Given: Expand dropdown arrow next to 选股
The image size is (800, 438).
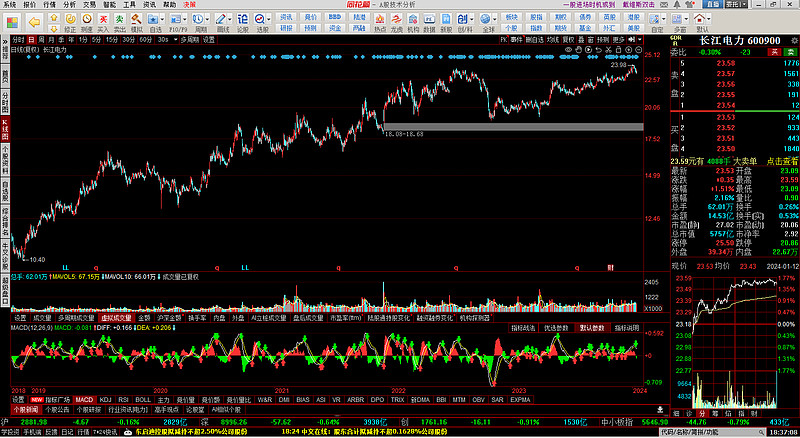Looking at the screenshot, I should tap(270, 19).
